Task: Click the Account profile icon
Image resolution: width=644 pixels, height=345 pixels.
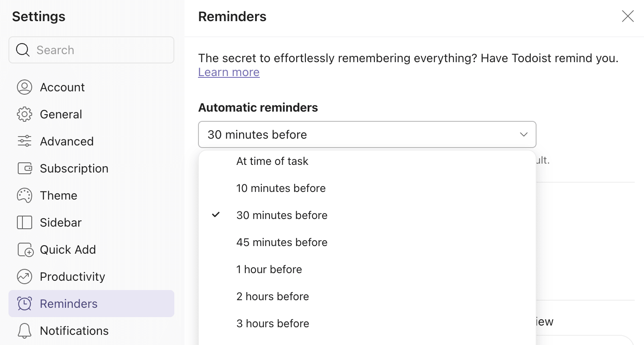Action: tap(25, 87)
